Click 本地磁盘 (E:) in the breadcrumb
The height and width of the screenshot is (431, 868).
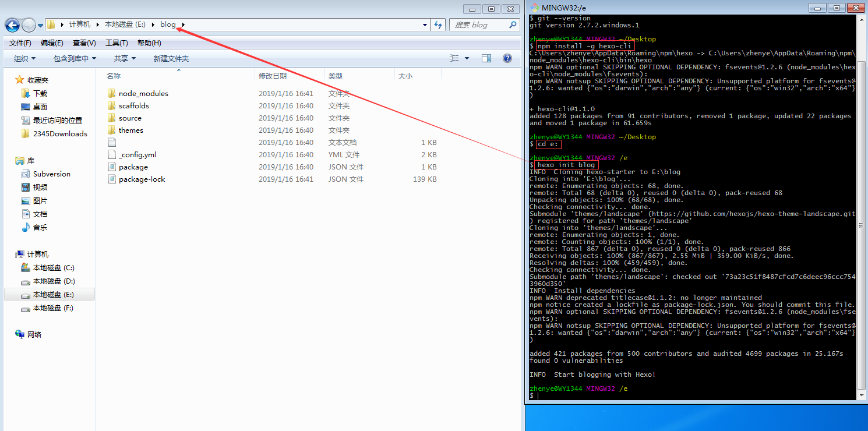pyautogui.click(x=125, y=24)
